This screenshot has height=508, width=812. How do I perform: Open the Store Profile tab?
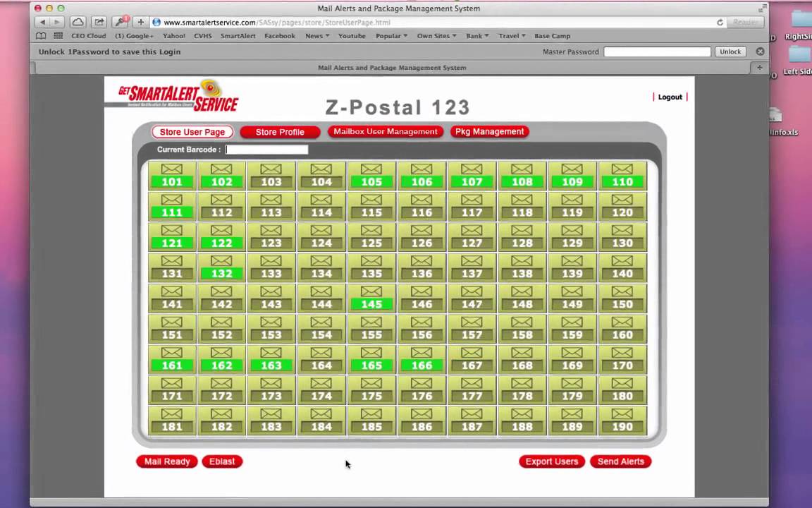point(280,132)
